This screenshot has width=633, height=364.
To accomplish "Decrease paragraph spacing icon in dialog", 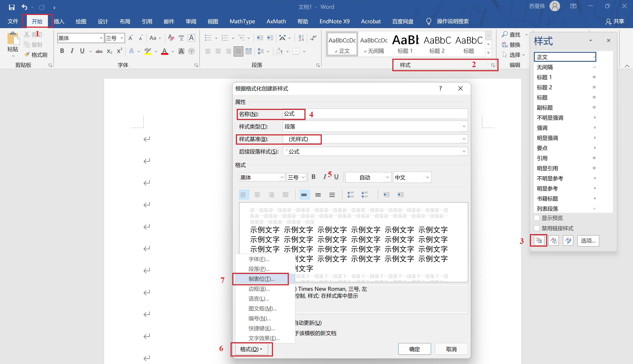I will click(x=364, y=195).
